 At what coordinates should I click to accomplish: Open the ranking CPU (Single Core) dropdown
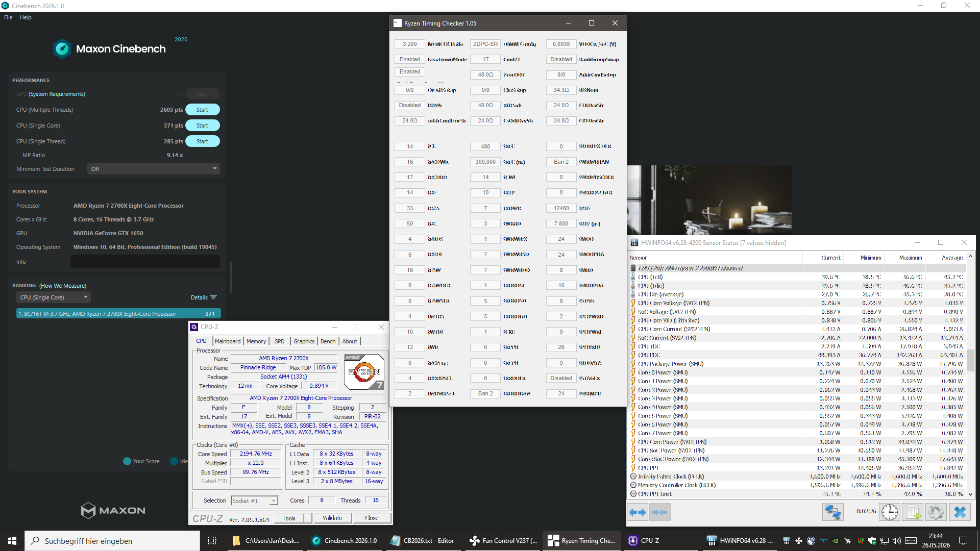tap(54, 297)
